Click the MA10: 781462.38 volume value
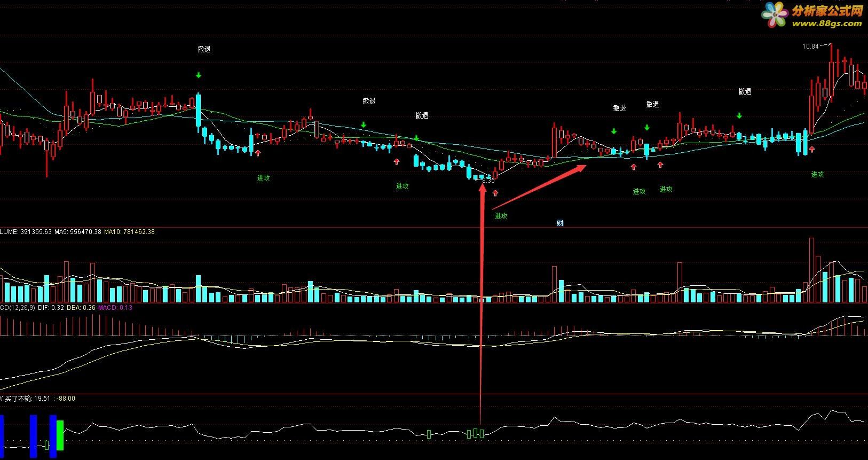 (129, 232)
